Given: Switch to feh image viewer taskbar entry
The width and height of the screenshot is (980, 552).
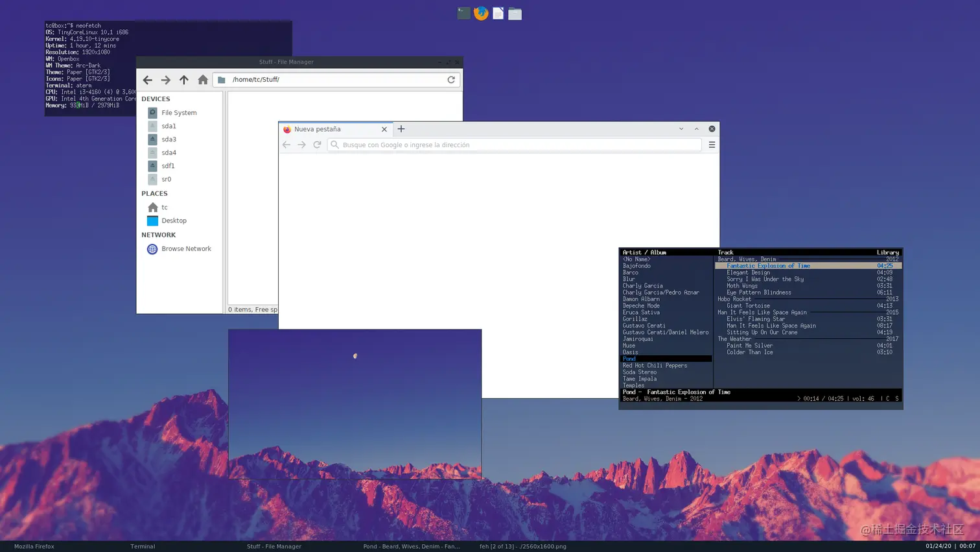Looking at the screenshot, I should (523, 547).
